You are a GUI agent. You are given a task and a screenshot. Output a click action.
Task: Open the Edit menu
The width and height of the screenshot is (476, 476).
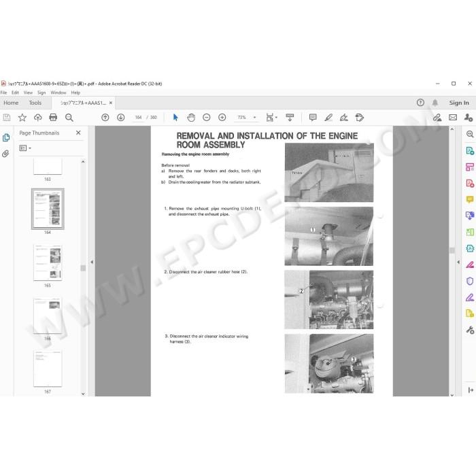(15, 92)
